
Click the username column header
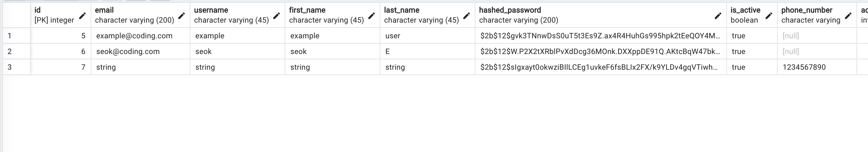[x=238, y=15]
